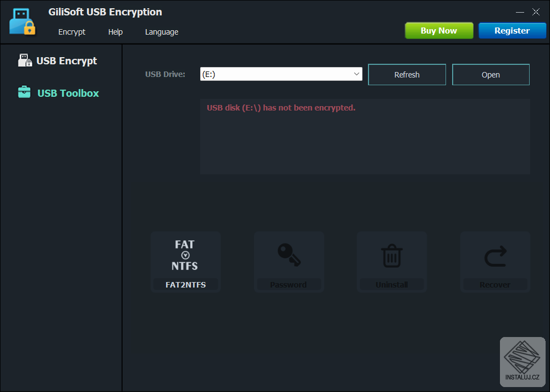
Task: Click the 'USB disk (E:\) has not been encrypted.' message
Action: pyautogui.click(x=281, y=108)
